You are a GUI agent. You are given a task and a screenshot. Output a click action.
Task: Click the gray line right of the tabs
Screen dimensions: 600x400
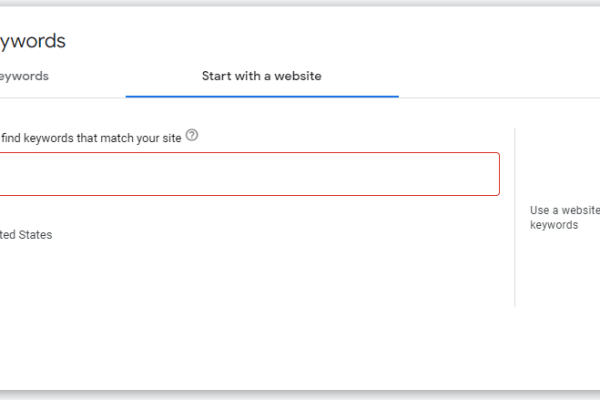pyautogui.click(x=499, y=98)
